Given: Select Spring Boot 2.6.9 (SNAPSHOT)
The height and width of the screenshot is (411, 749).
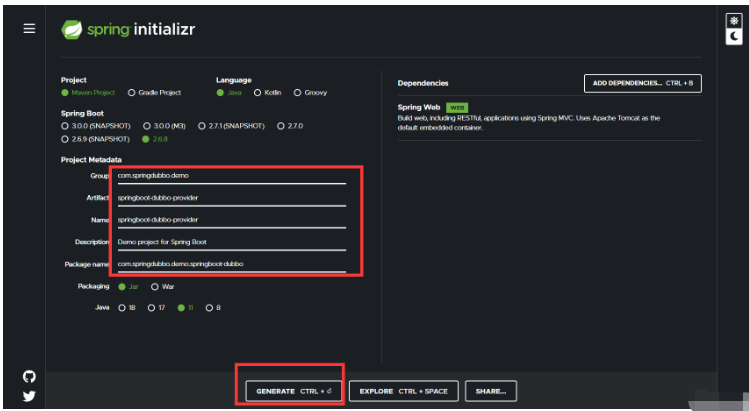Looking at the screenshot, I should pyautogui.click(x=96, y=139).
